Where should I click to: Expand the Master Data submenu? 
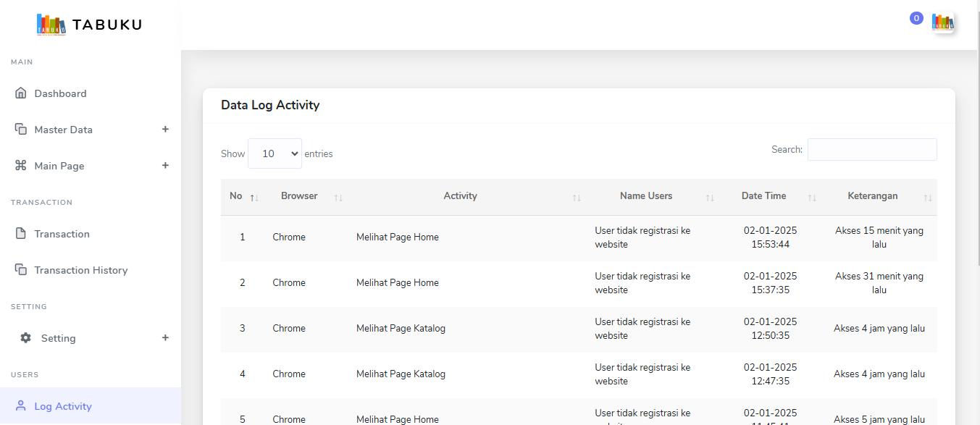[x=165, y=130]
